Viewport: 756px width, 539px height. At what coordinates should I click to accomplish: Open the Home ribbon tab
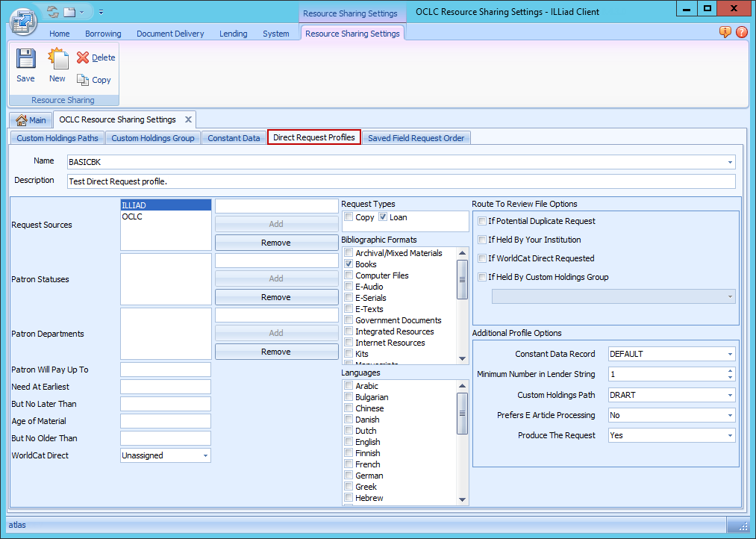point(59,34)
